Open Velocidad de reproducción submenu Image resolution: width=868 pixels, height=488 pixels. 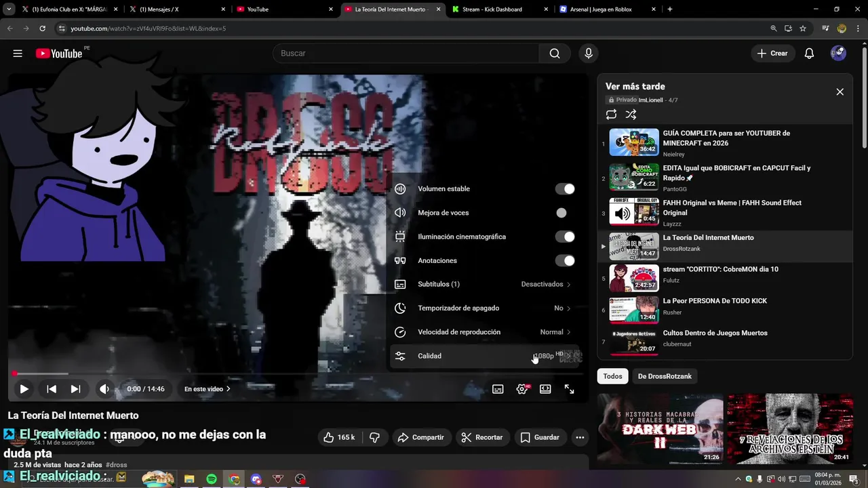click(x=484, y=332)
